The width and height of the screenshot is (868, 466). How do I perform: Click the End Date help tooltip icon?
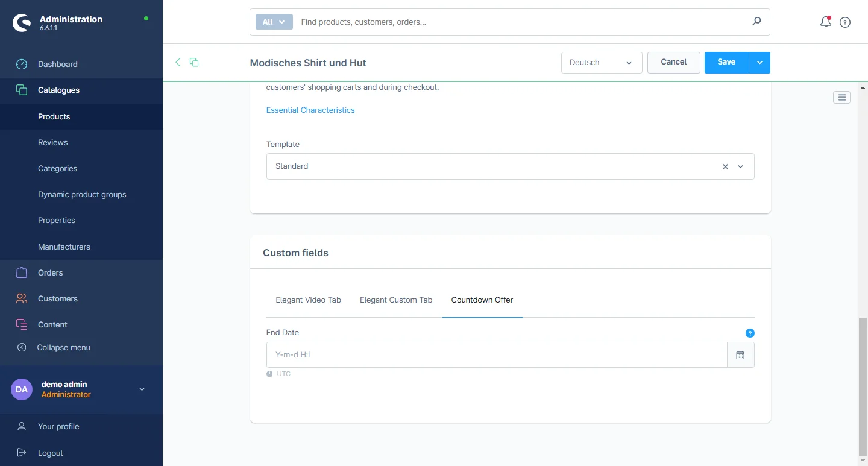pyautogui.click(x=750, y=333)
